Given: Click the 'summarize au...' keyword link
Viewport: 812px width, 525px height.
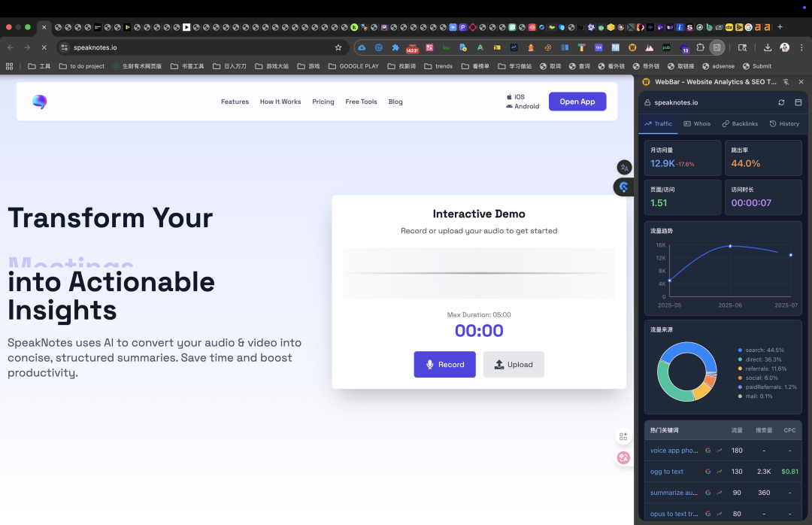Looking at the screenshot, I should click(674, 493).
